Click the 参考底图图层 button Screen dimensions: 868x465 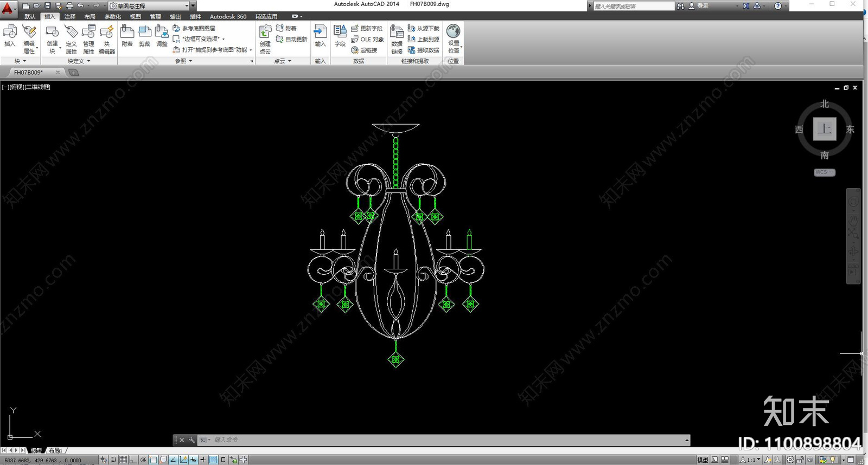click(x=194, y=28)
